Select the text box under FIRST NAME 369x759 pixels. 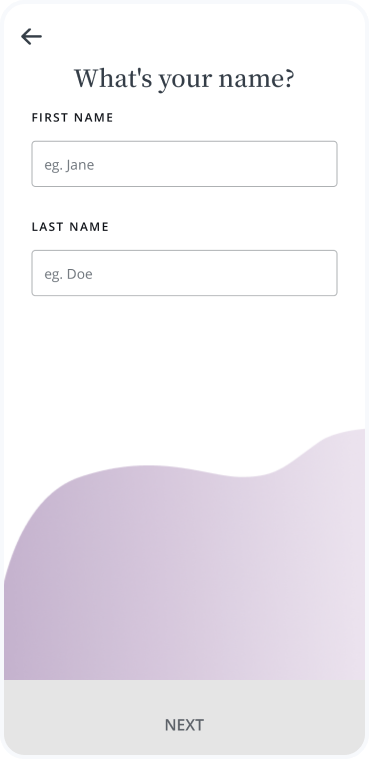coord(184,164)
